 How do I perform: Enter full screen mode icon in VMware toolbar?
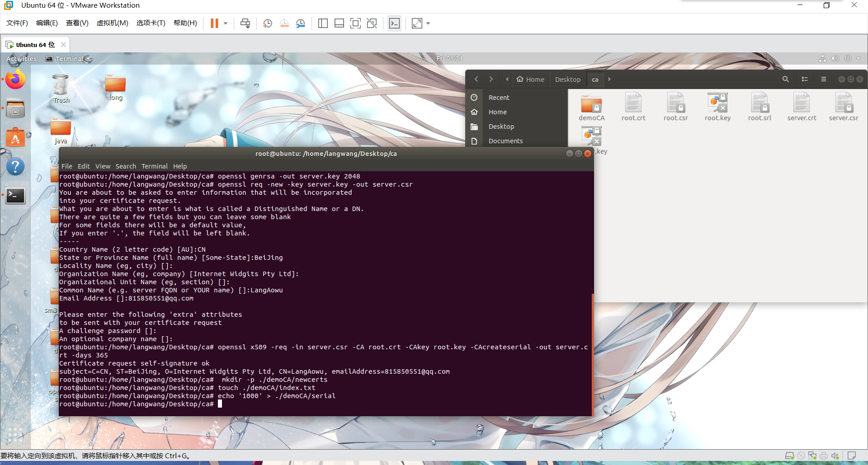tap(356, 23)
